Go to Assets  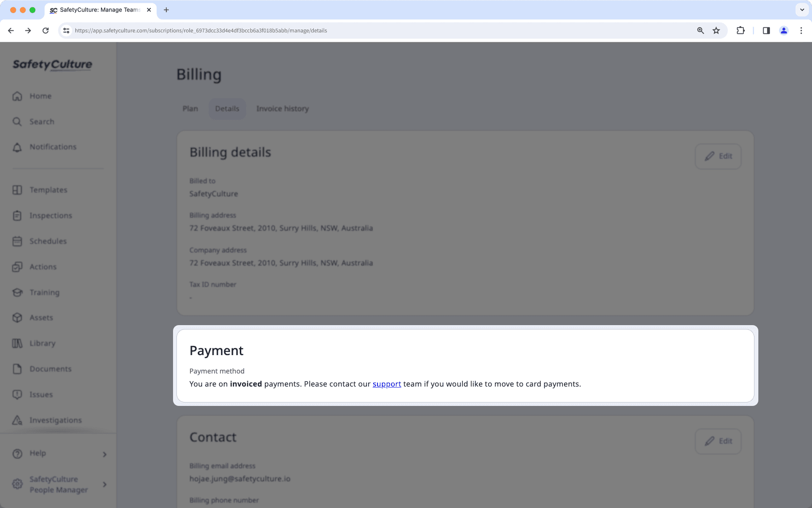coord(41,317)
